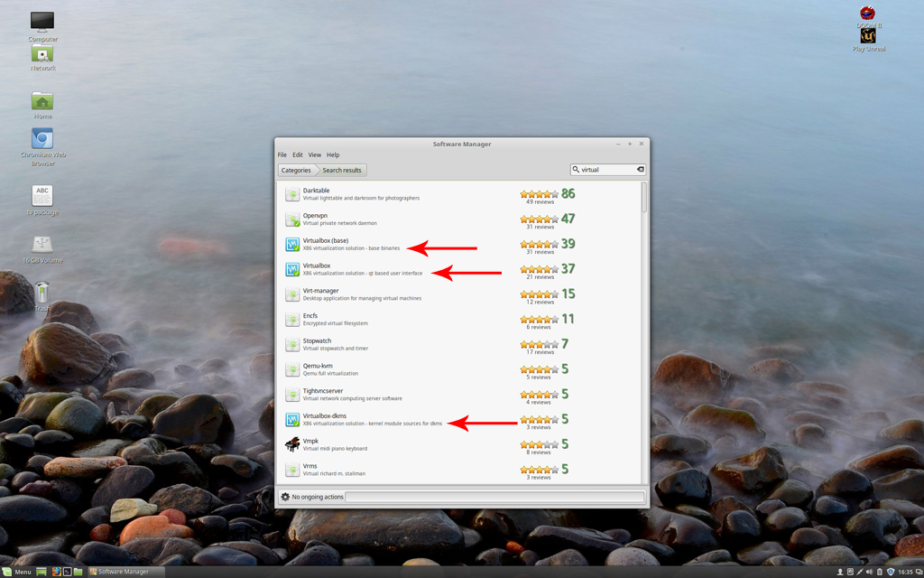Click the Virtualbox-dkms package icon
Image resolution: width=924 pixels, height=578 pixels.
[292, 419]
